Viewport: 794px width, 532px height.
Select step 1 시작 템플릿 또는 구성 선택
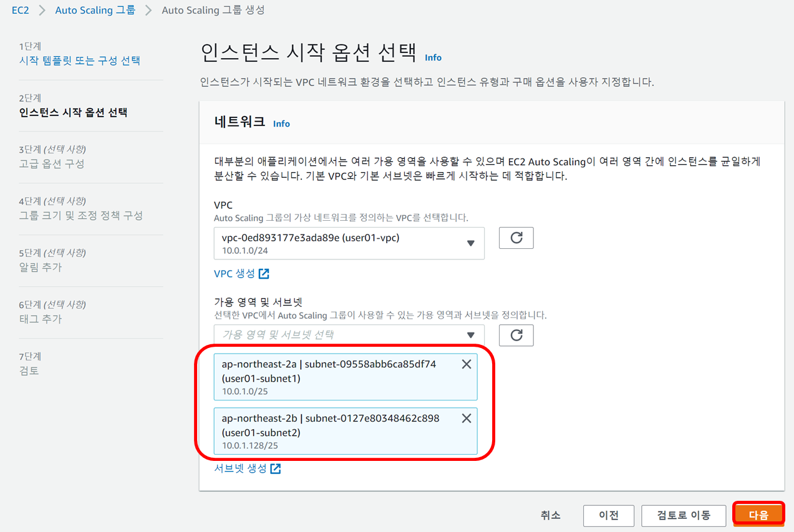(80, 60)
